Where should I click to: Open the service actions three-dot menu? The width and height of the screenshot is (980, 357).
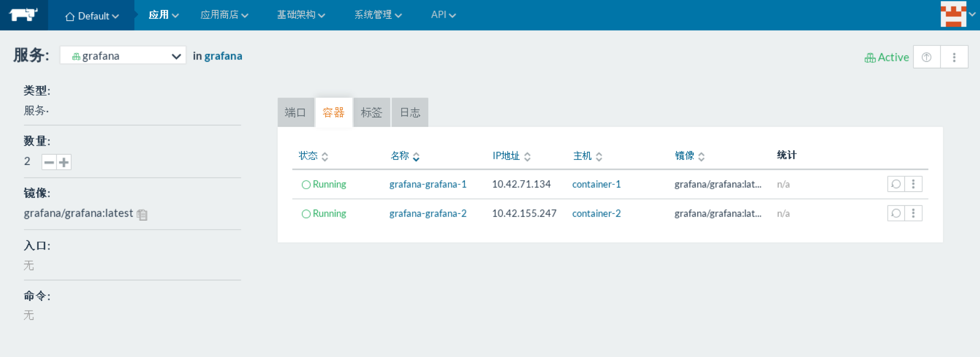click(x=954, y=57)
